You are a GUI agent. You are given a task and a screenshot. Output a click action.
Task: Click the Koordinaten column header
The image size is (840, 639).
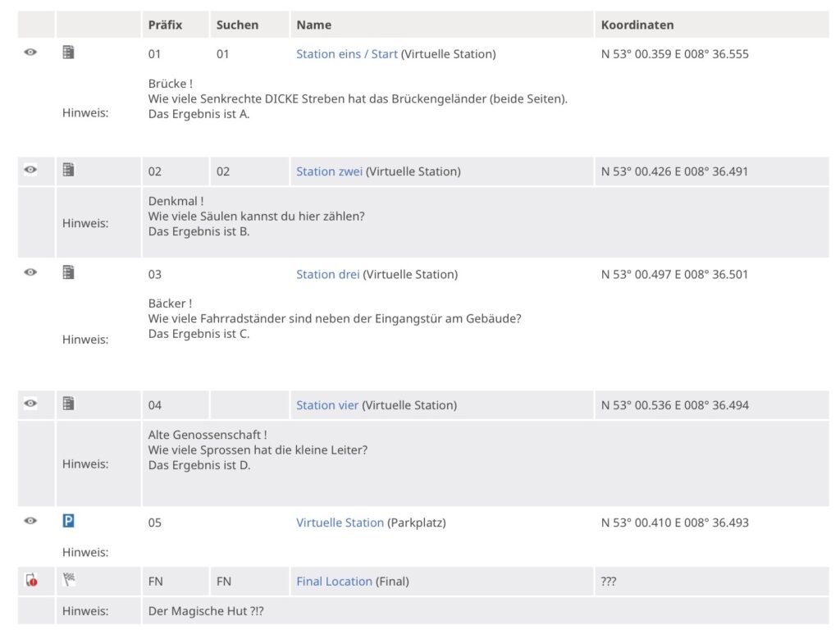(637, 25)
